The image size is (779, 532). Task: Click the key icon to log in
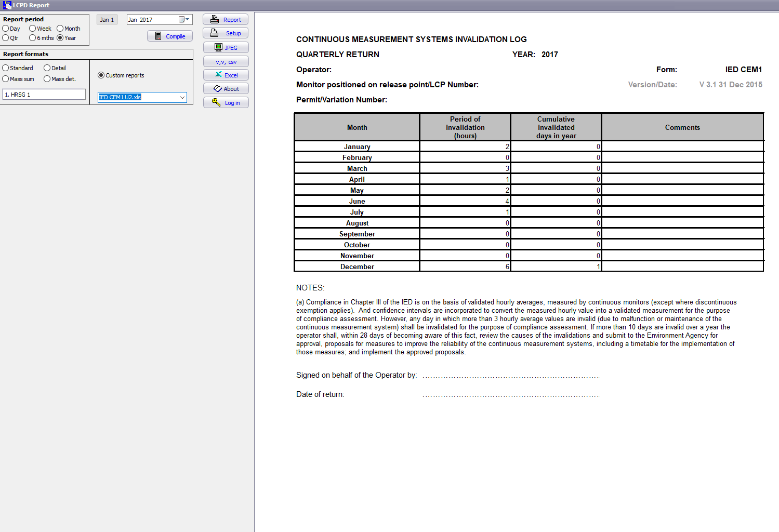(x=216, y=102)
